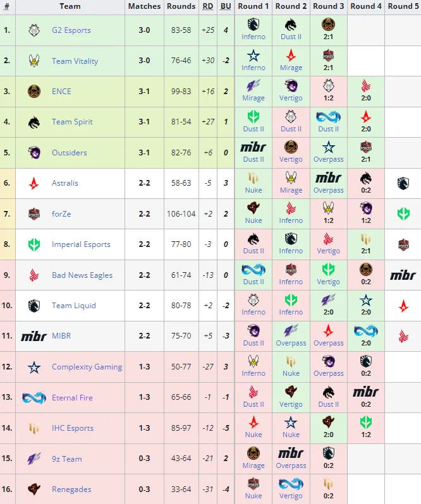Screen dimensions: 421x504
Task: Click the Outsiders logo in row 5
Action: (34, 152)
